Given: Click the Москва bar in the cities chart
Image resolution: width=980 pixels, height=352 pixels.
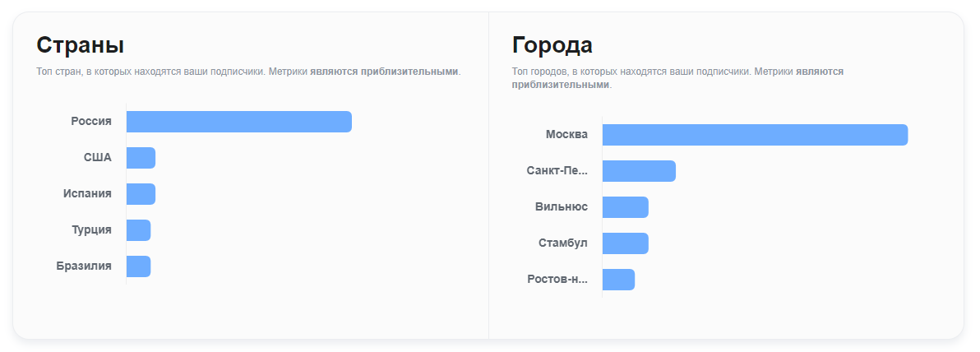Looking at the screenshot, I should pos(755,135).
